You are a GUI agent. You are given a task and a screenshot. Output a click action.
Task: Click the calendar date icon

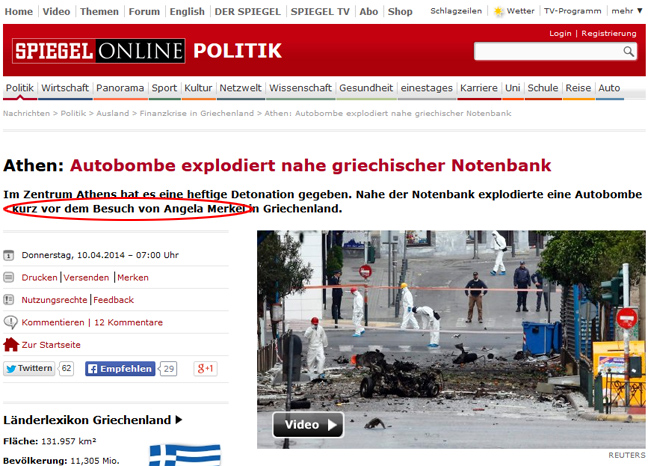click(9, 255)
